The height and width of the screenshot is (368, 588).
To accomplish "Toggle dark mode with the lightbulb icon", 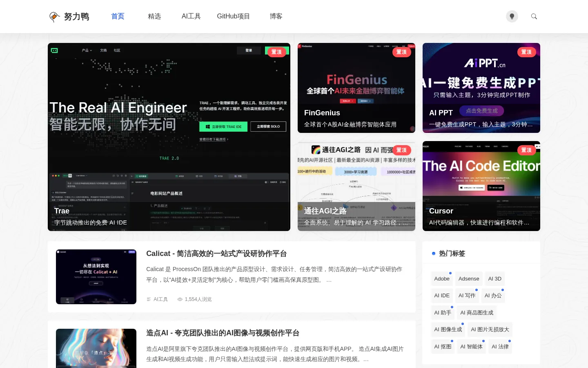I will click(x=512, y=16).
